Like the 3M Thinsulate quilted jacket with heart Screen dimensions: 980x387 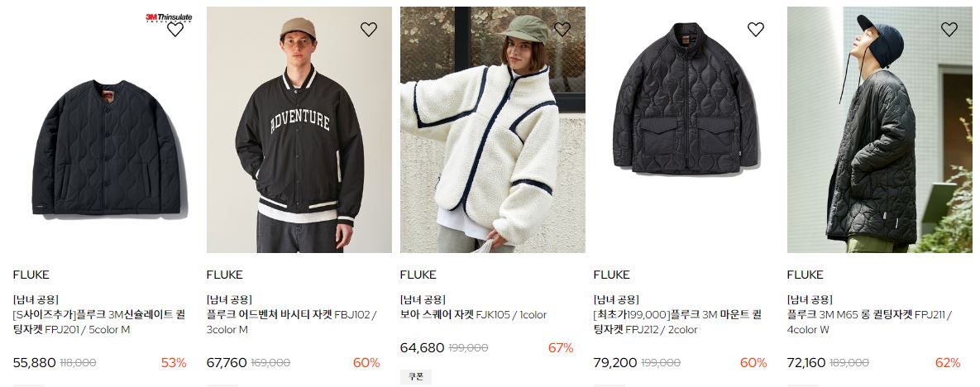tap(175, 30)
